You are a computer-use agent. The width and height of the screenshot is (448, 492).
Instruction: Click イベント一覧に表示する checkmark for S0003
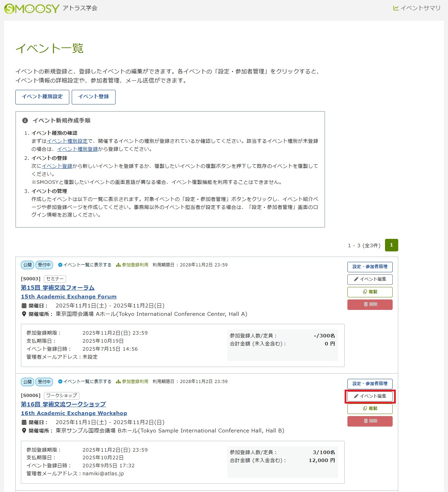click(60, 265)
